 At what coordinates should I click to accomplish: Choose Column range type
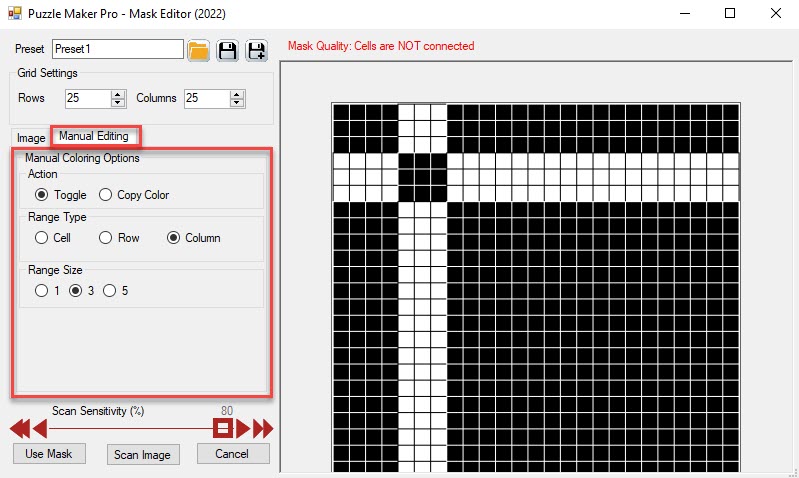pos(173,237)
